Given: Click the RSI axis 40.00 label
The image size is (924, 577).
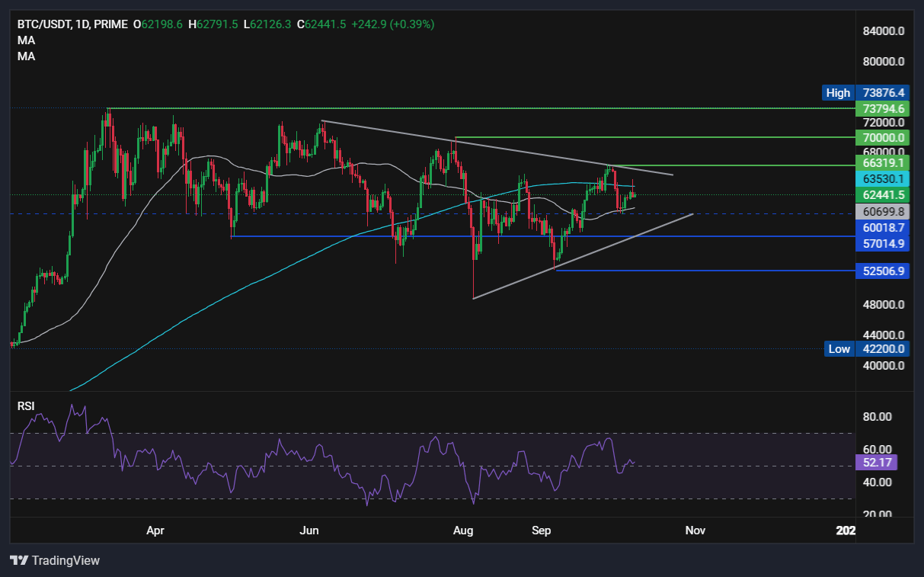Looking at the screenshot, I should tap(877, 482).
